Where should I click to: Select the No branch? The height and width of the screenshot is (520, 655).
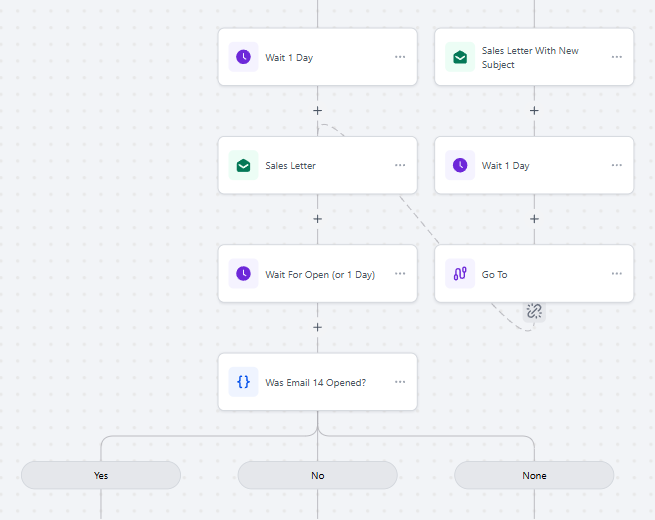[317, 475]
